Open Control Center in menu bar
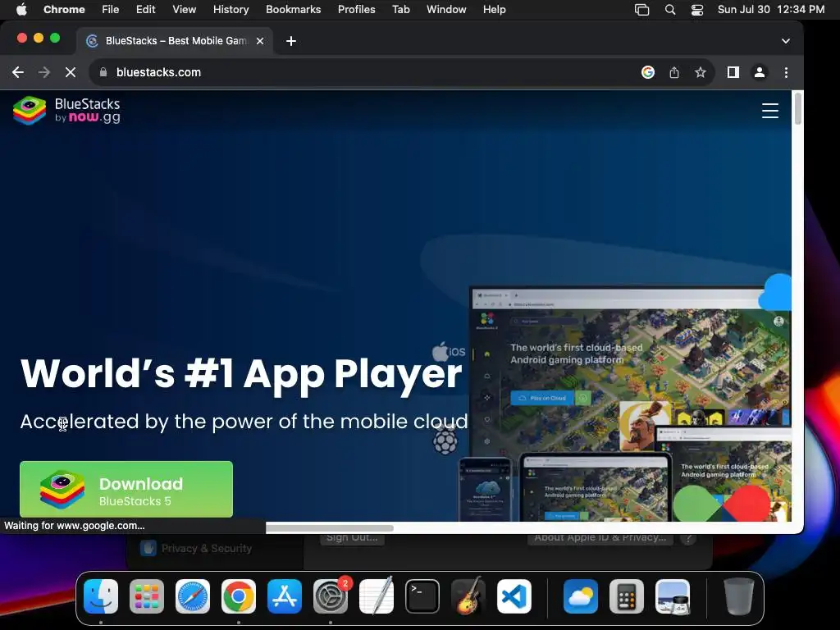The image size is (840, 630). click(x=697, y=10)
